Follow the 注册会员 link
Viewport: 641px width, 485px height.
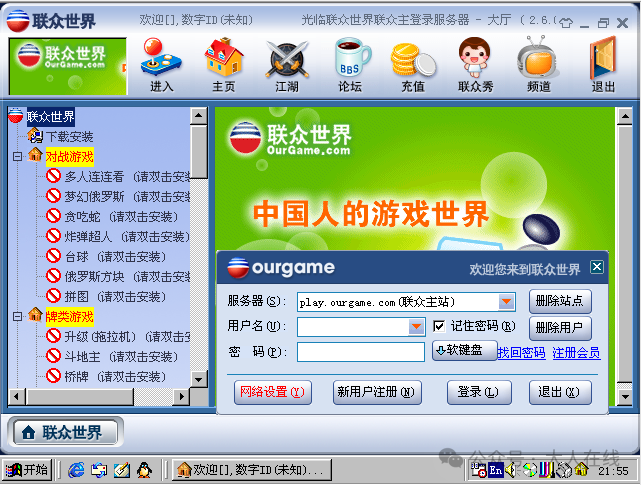(576, 353)
